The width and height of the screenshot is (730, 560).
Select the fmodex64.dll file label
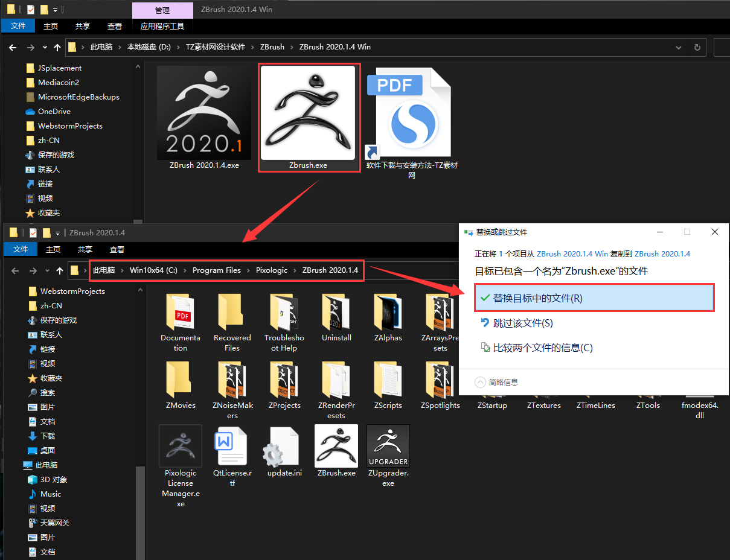(x=700, y=410)
